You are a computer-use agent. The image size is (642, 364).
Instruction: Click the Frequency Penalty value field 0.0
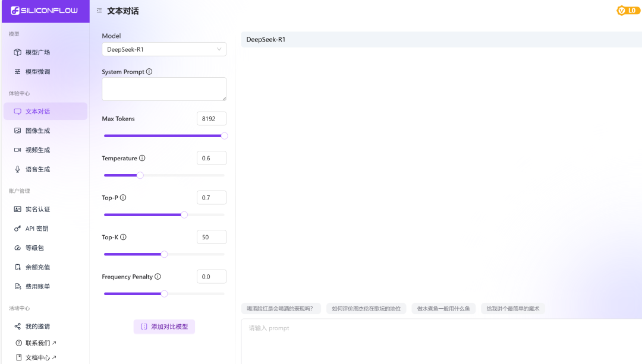pyautogui.click(x=212, y=277)
